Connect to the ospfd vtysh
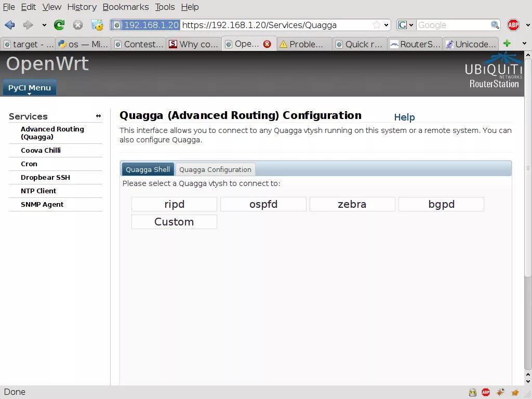The width and height of the screenshot is (532, 399). tap(263, 204)
